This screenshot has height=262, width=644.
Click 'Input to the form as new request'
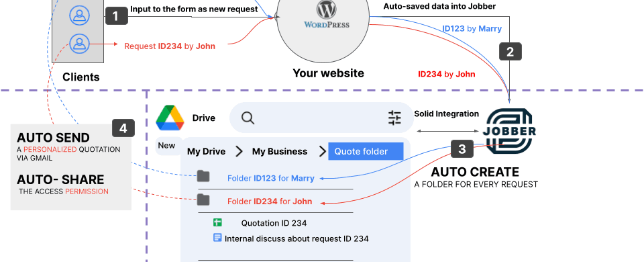tap(194, 9)
